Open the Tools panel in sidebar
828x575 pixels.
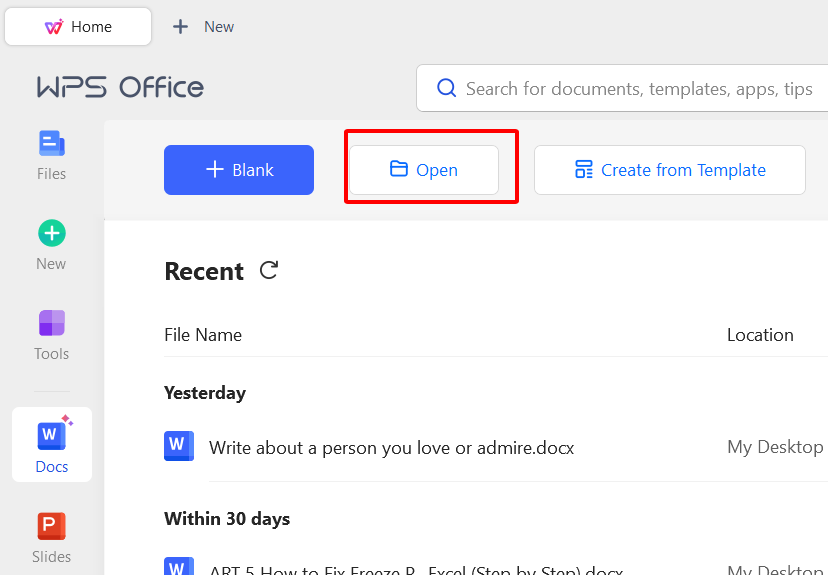tap(52, 335)
